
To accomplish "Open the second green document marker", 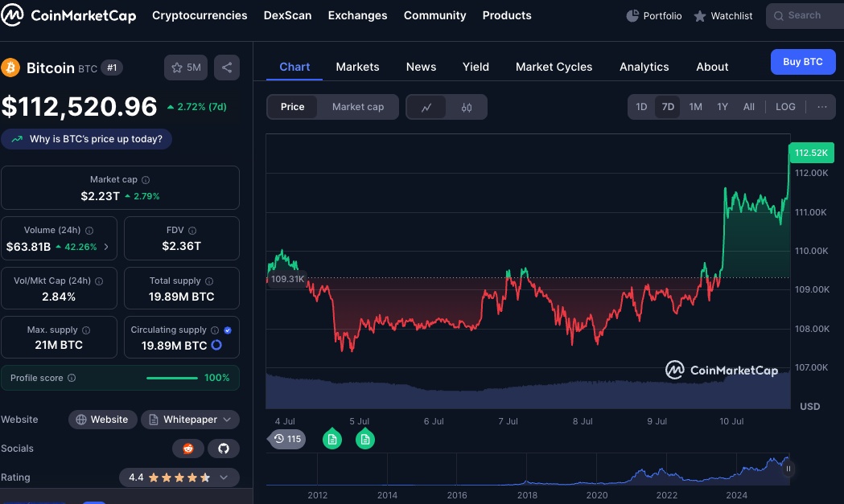I will click(365, 439).
